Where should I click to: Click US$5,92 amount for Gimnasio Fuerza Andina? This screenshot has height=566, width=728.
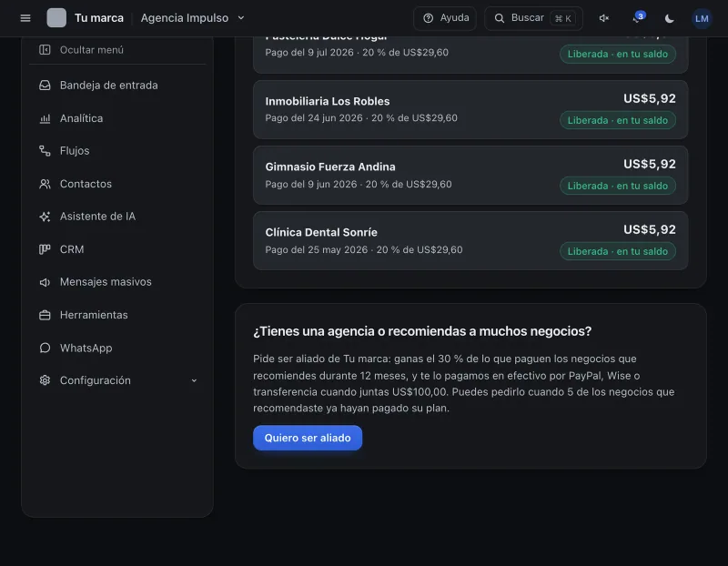650,164
